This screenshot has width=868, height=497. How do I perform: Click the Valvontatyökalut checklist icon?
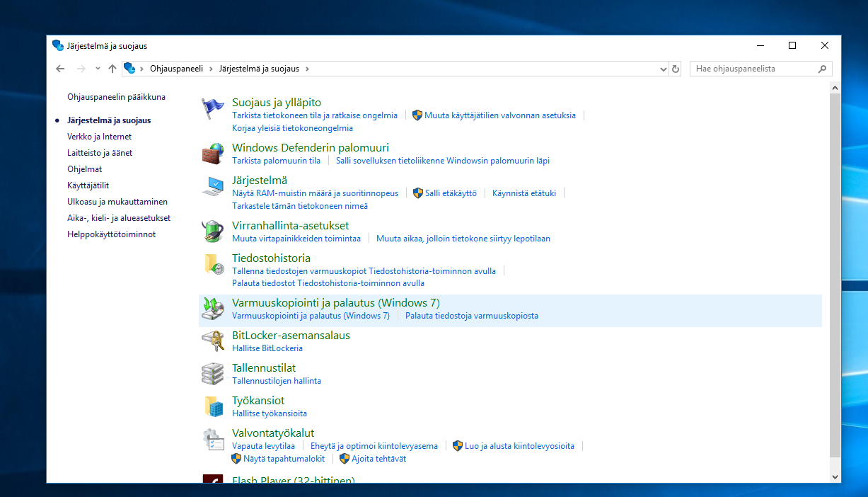[x=213, y=438]
